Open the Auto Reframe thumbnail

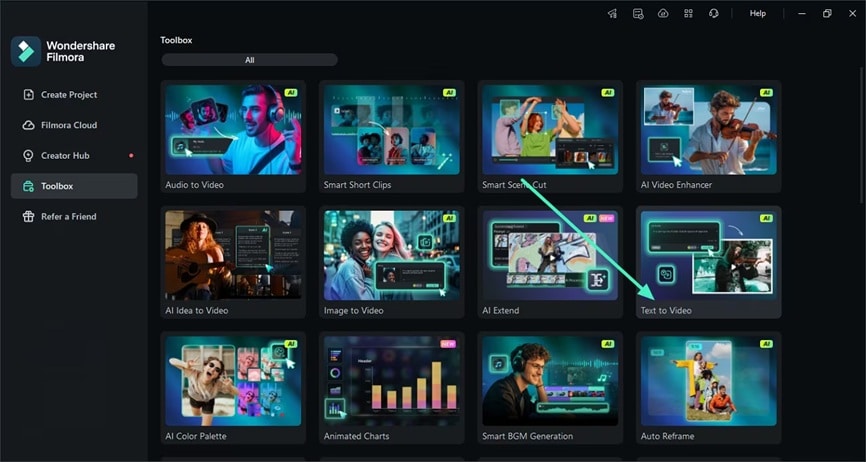coord(709,381)
